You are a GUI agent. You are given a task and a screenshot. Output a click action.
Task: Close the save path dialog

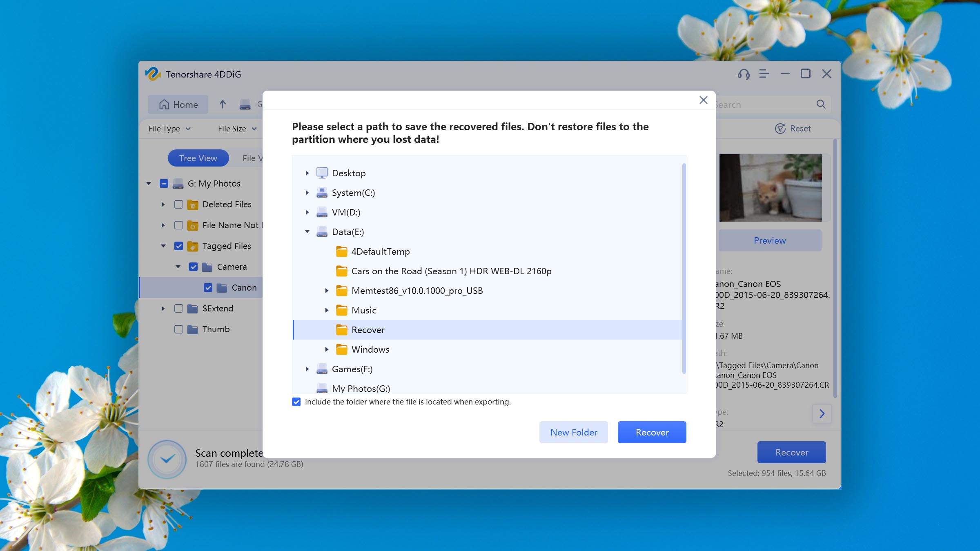coord(703,100)
